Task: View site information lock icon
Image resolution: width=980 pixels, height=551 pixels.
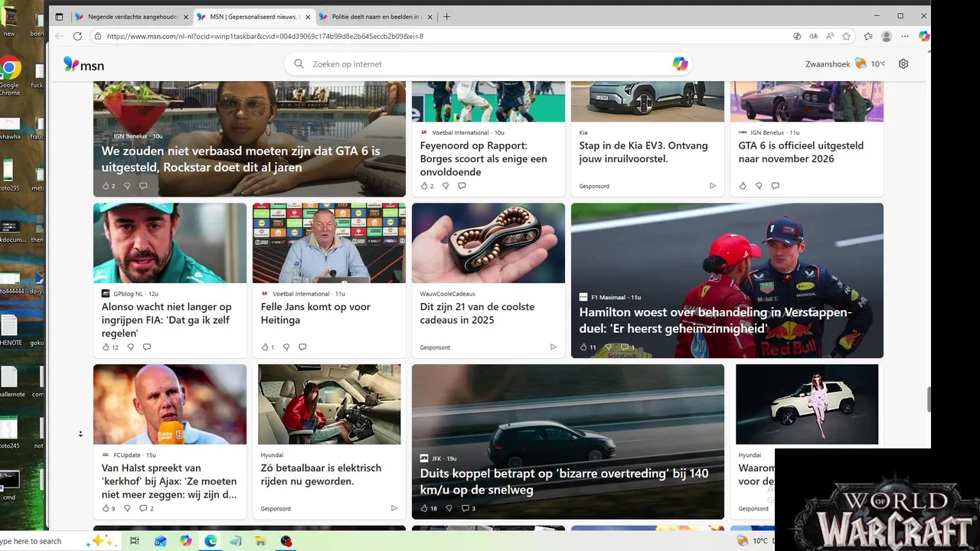Action: click(97, 36)
